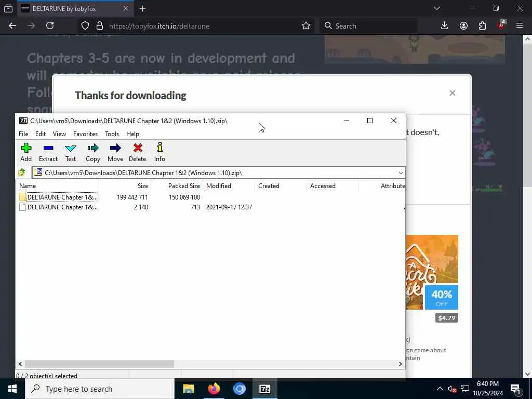Sort by the Packed Size column

pyautogui.click(x=177, y=186)
